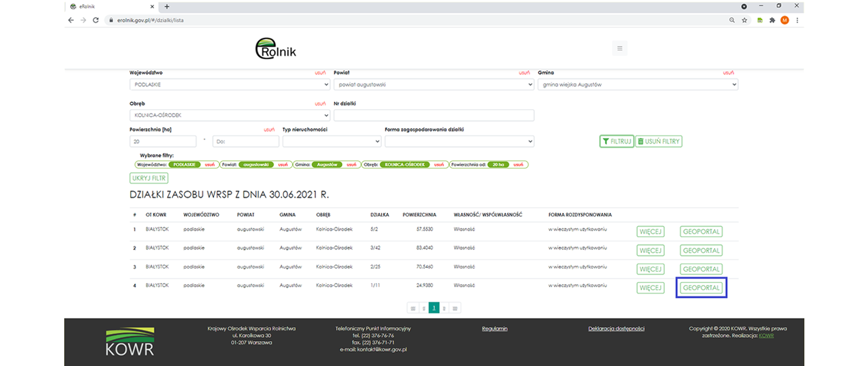Open the Forma zagospodarowania działki dropdown
The height and width of the screenshot is (366, 868).
coord(459,141)
